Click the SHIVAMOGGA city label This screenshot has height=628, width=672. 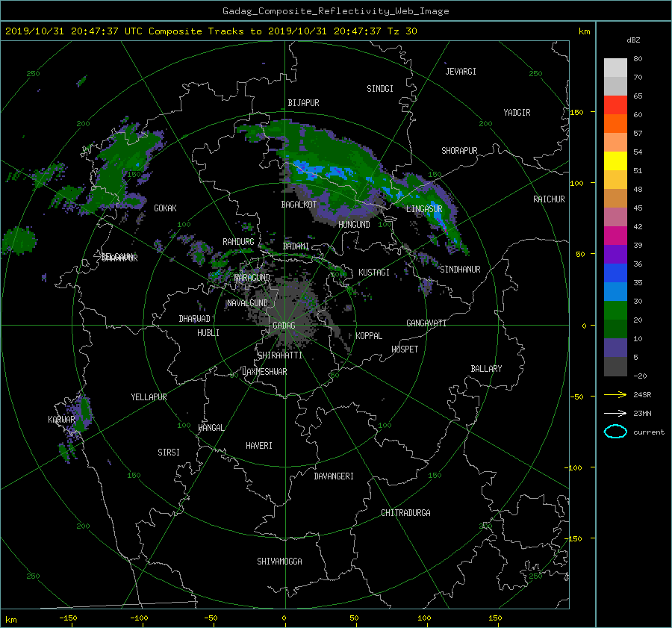[x=279, y=562]
